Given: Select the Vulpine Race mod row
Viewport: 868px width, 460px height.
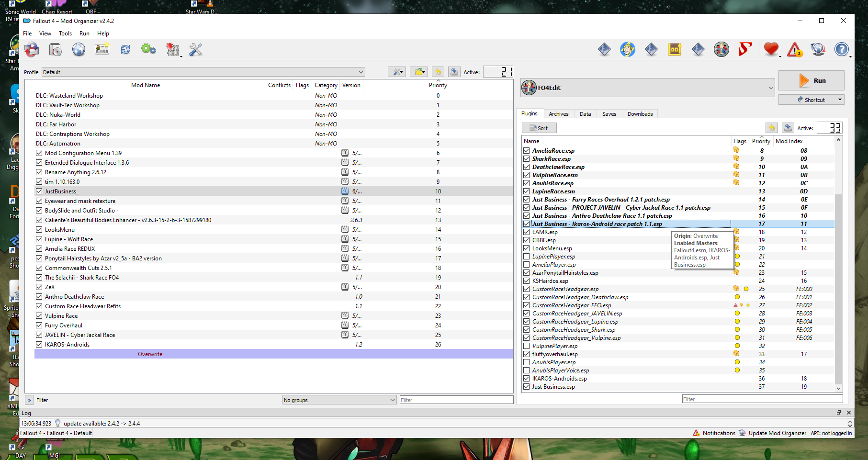Looking at the screenshot, I should (274, 316).
